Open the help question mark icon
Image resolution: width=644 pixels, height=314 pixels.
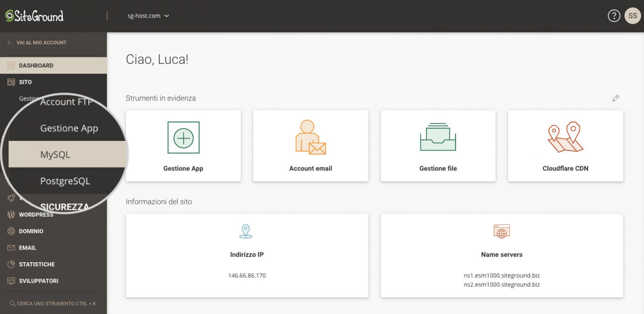614,16
